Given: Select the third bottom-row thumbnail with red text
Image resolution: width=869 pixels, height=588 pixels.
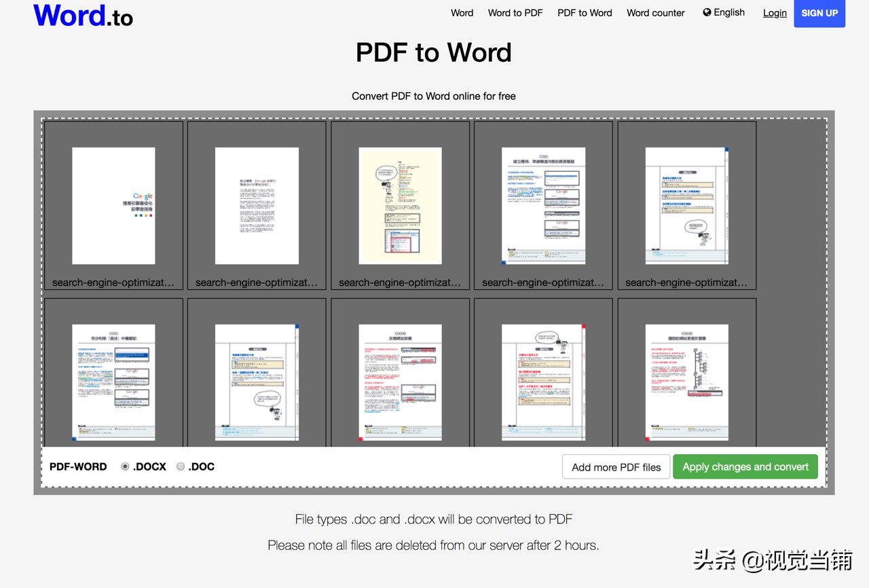Looking at the screenshot, I should tap(400, 382).
